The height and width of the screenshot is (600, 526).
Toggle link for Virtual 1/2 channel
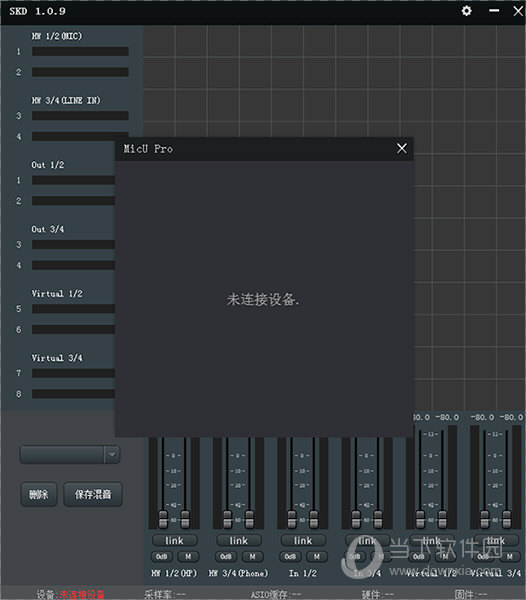click(432, 540)
